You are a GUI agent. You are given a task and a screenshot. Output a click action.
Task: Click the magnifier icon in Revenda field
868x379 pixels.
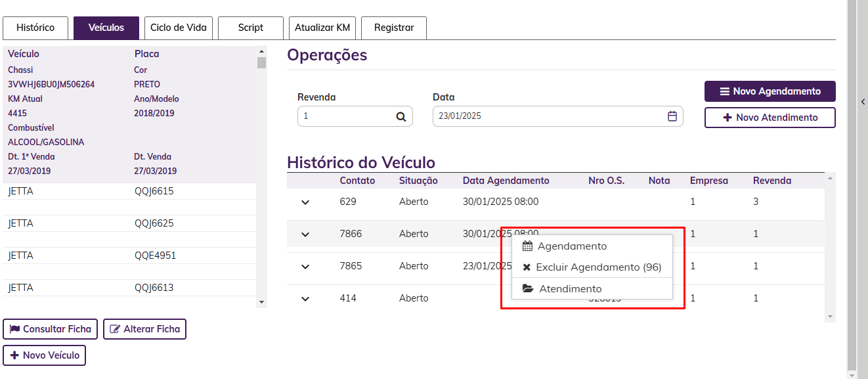point(401,117)
